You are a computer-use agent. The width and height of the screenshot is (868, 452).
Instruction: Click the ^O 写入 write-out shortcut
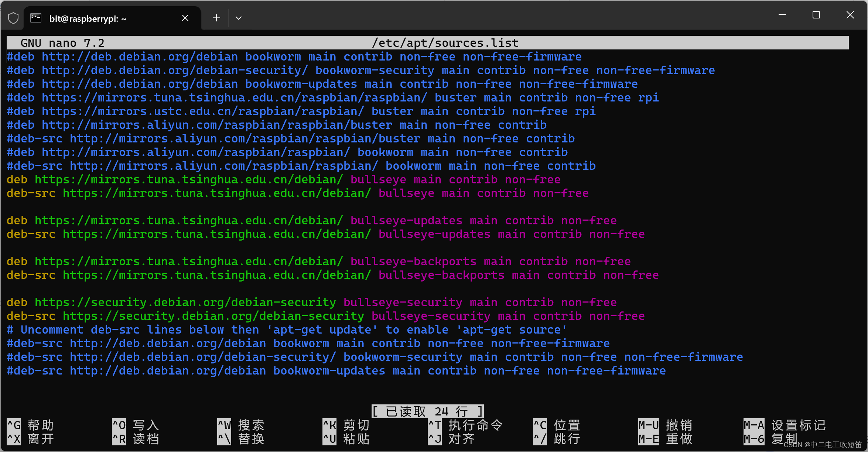pyautogui.click(x=136, y=425)
